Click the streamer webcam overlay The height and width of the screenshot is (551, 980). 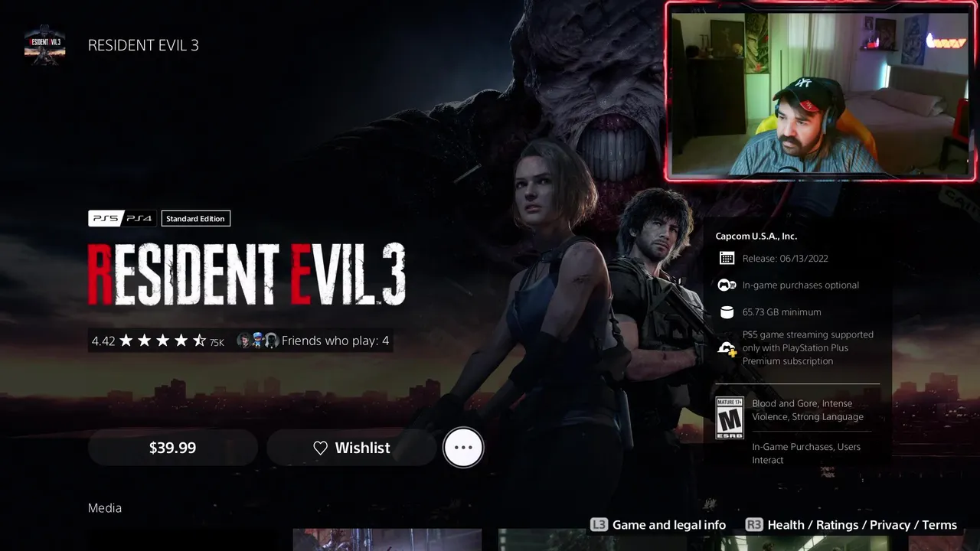(821, 92)
